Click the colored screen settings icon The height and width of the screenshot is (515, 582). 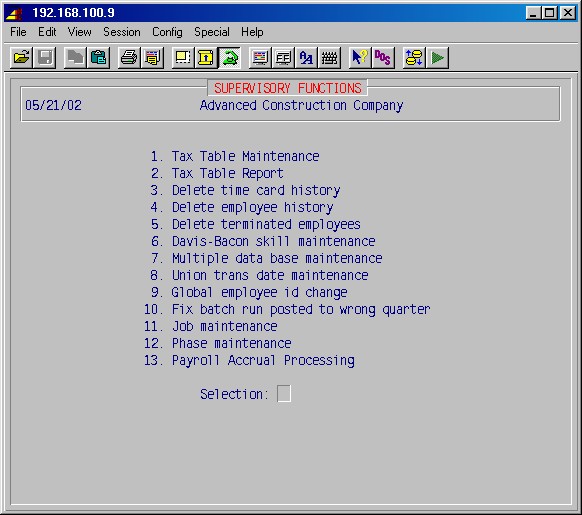click(260, 58)
